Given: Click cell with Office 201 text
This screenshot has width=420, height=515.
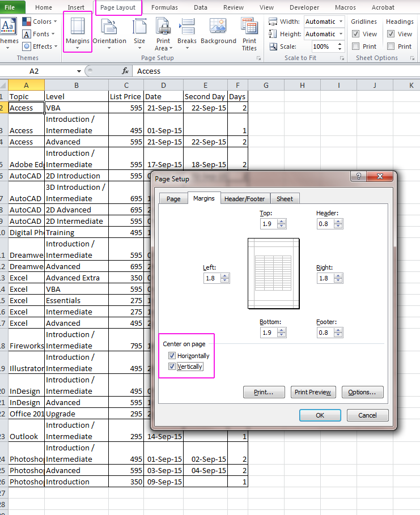Looking at the screenshot, I should (x=26, y=414).
